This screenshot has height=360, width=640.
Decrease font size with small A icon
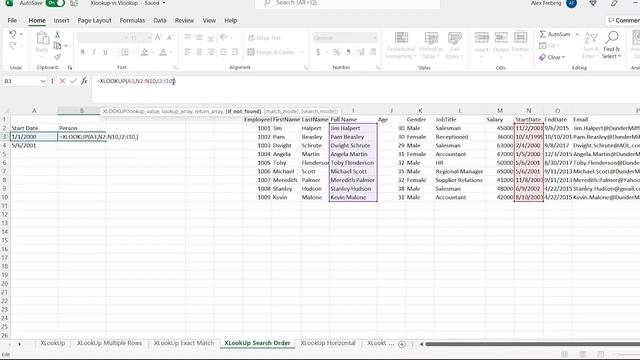click(170, 38)
